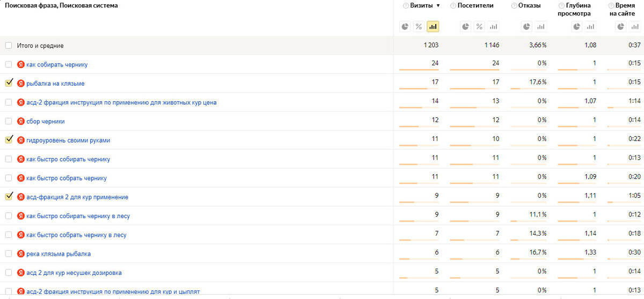
Task: Select the pie chart icon under Визиты
Action: [405, 26]
